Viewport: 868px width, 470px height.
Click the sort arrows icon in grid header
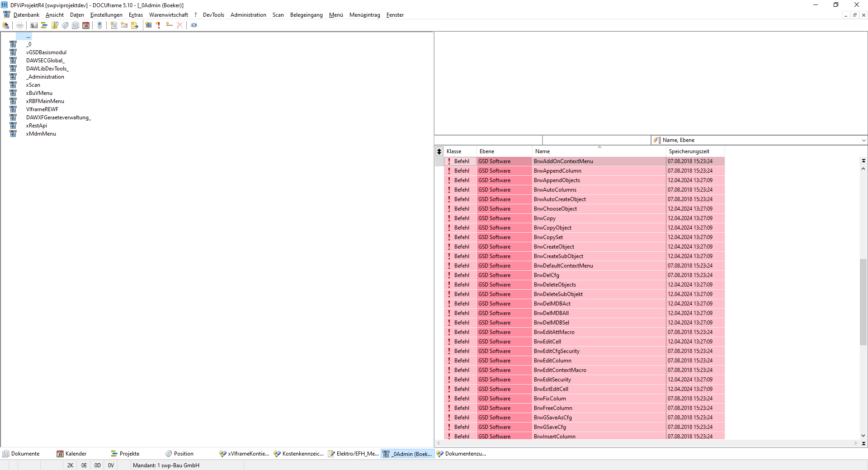pos(439,151)
